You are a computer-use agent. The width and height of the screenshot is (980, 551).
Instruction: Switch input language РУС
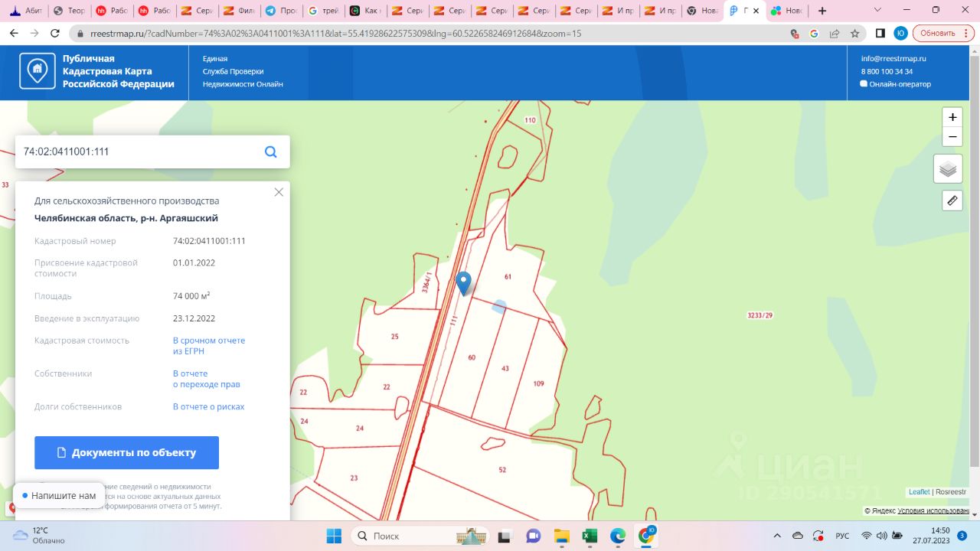pyautogui.click(x=842, y=536)
